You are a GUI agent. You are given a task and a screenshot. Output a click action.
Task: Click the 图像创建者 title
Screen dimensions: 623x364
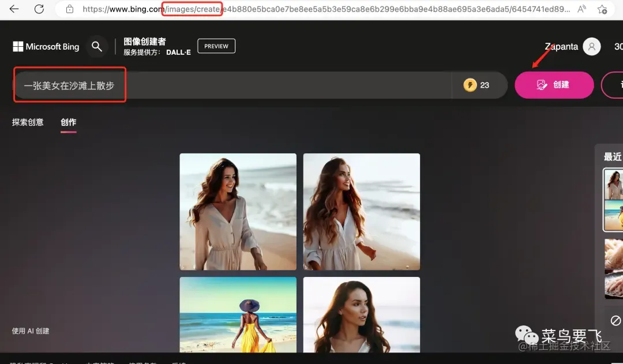pos(145,42)
